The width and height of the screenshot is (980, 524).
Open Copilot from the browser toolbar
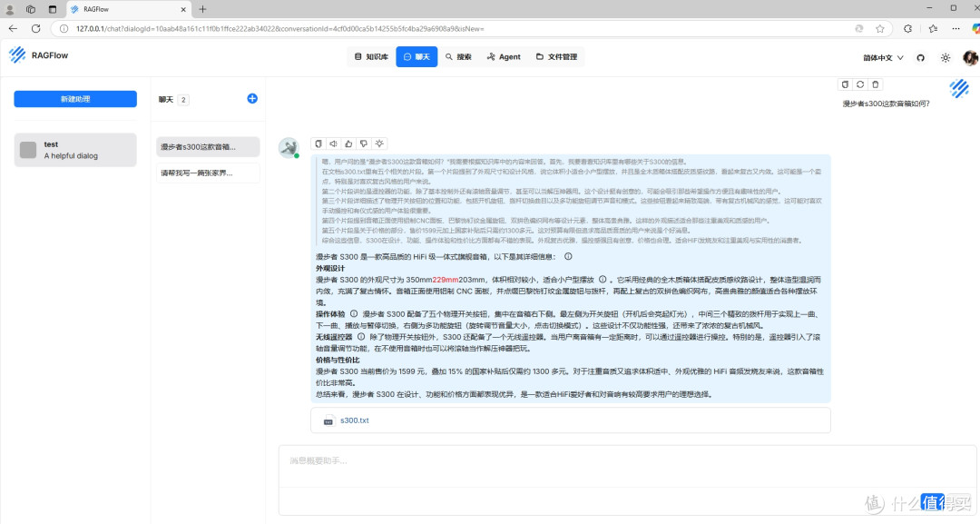pos(975,29)
